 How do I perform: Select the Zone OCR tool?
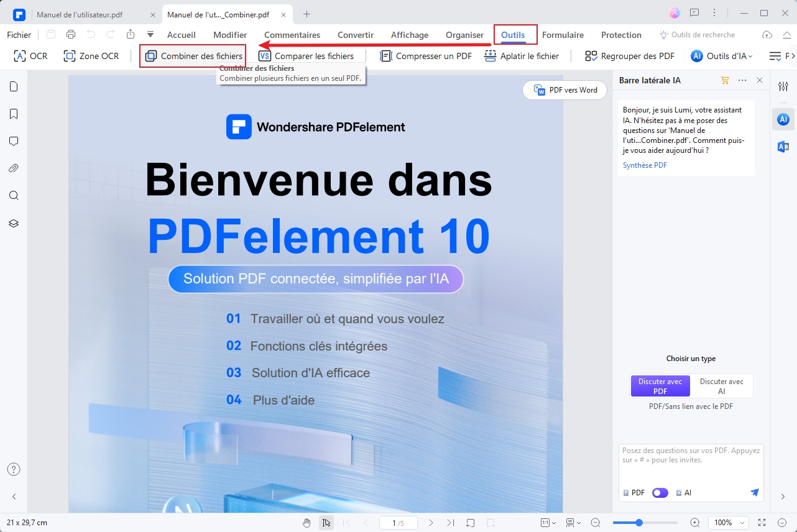coord(91,56)
